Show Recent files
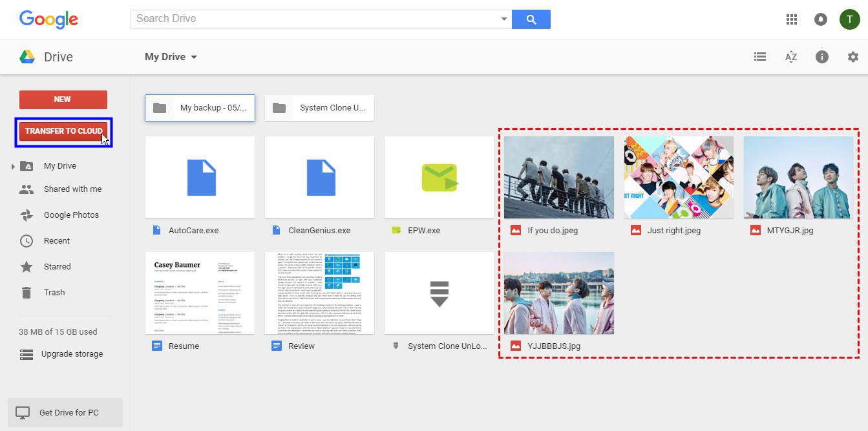Image resolution: width=868 pixels, height=431 pixels. pyautogui.click(x=57, y=241)
